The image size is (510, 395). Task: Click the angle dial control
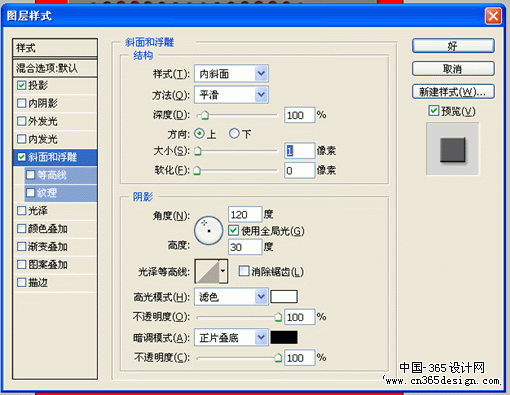point(209,231)
